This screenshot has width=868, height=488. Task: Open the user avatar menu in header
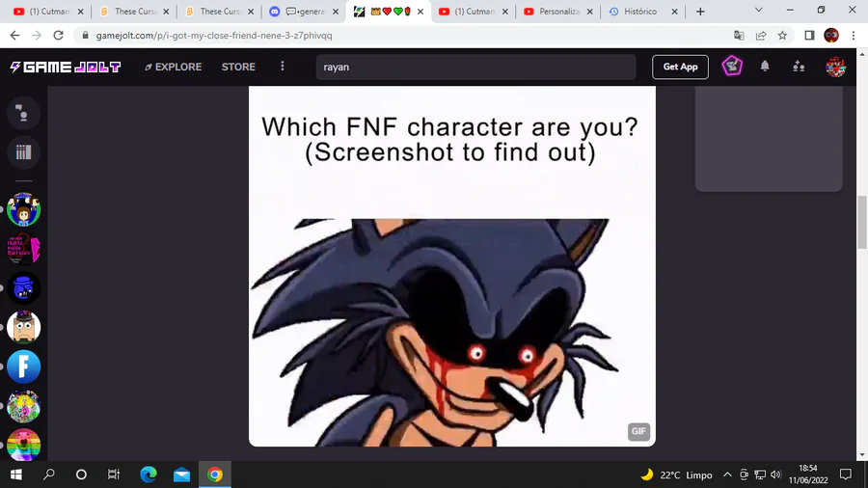[835, 67]
